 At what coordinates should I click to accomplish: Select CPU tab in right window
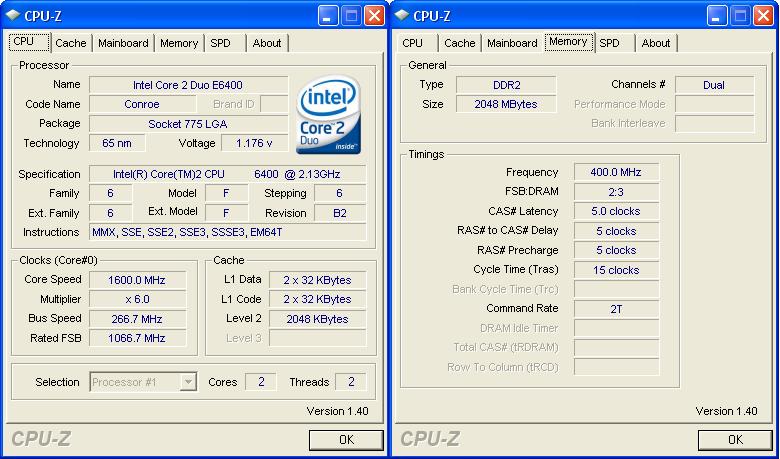(412, 43)
